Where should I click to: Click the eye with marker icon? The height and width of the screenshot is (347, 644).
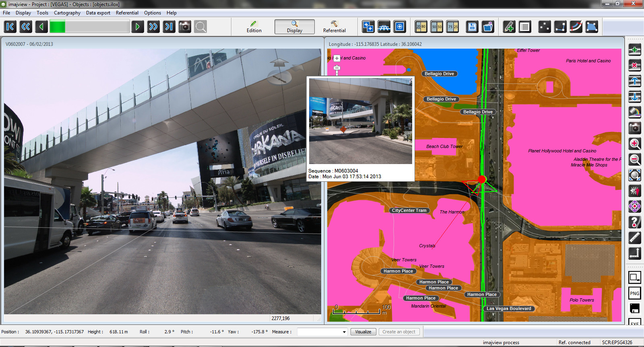point(635,191)
